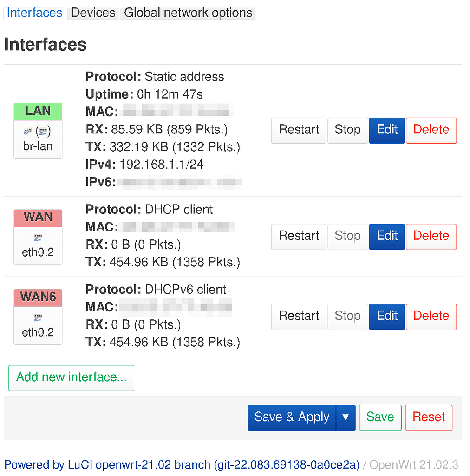Click the Save button

tap(380, 417)
